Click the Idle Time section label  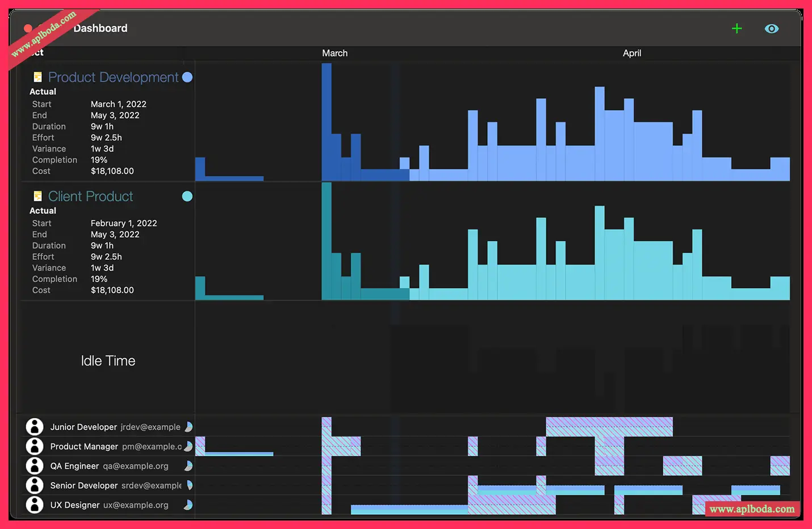point(108,361)
